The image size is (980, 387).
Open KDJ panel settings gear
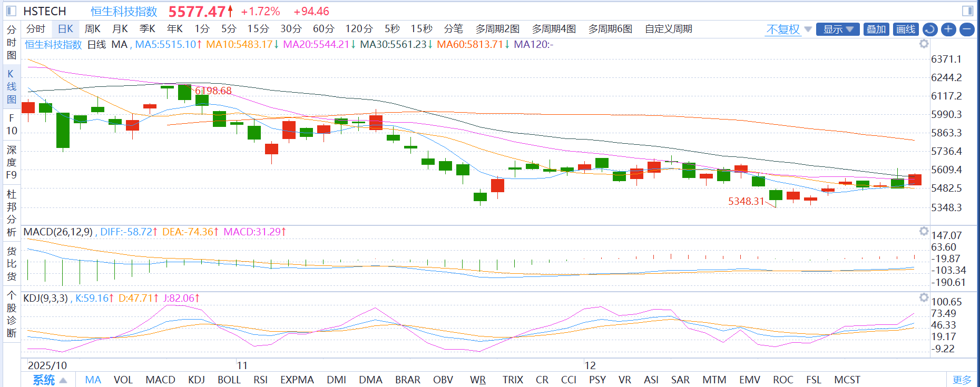[x=924, y=297]
